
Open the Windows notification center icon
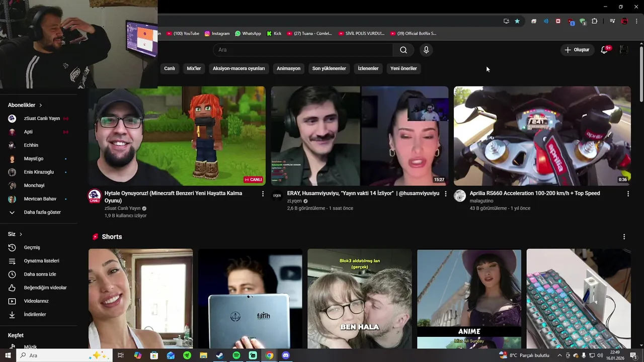633,355
